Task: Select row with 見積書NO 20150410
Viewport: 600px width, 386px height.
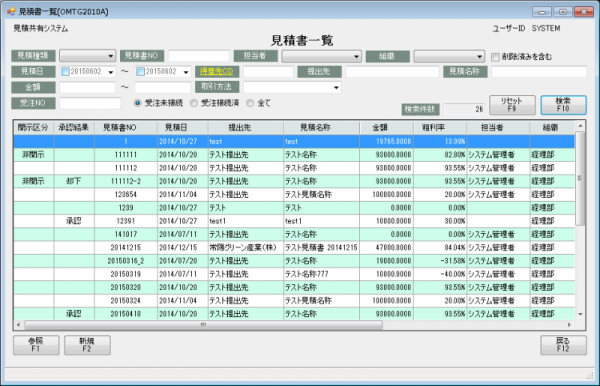Action: (294, 314)
